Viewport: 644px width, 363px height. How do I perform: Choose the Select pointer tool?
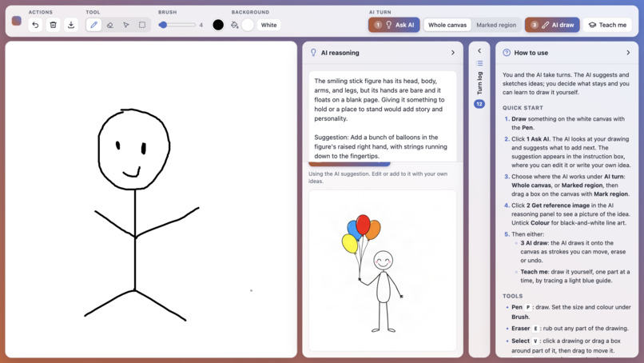coord(126,25)
